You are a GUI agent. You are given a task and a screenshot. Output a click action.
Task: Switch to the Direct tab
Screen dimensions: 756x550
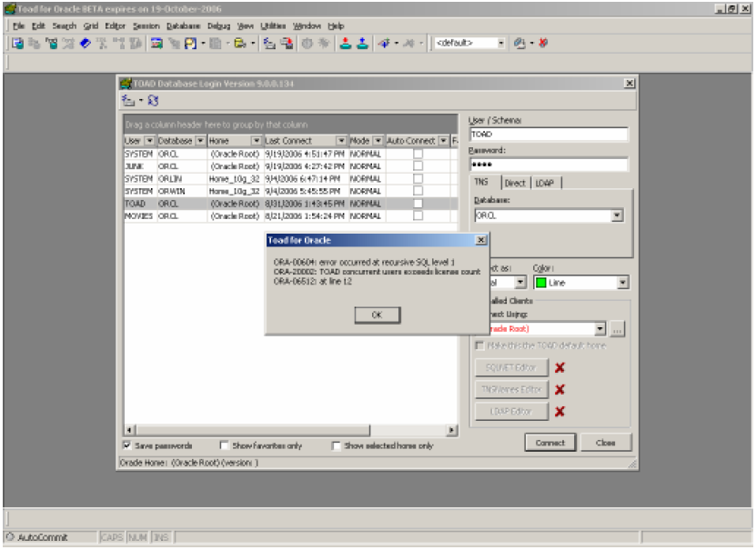[x=515, y=183]
